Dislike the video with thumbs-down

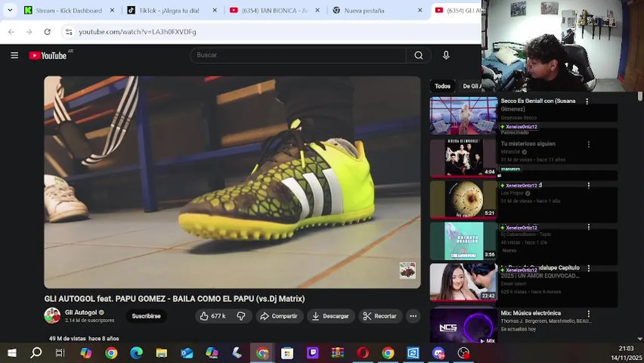[x=241, y=316]
